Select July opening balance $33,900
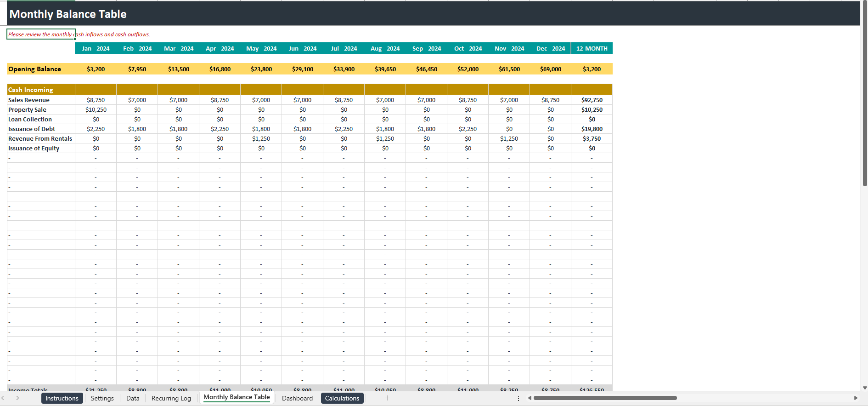 tap(344, 69)
